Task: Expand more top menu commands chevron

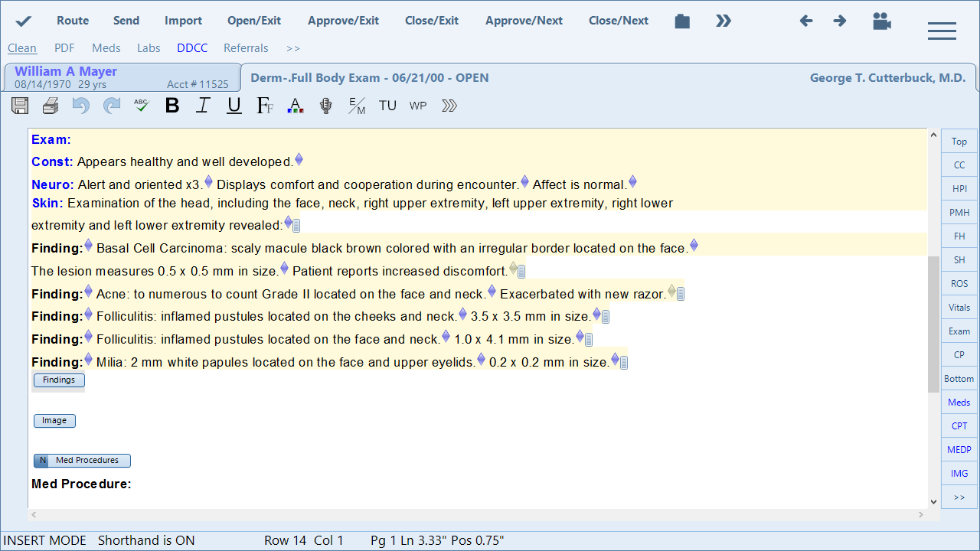Action: 724,21
